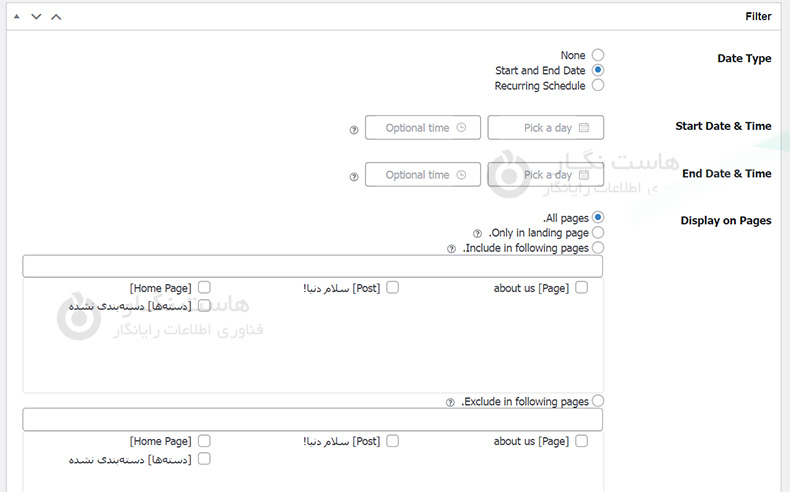The width and height of the screenshot is (790, 492).
Task: Click help icon beside End Date time field
Action: coord(353,177)
